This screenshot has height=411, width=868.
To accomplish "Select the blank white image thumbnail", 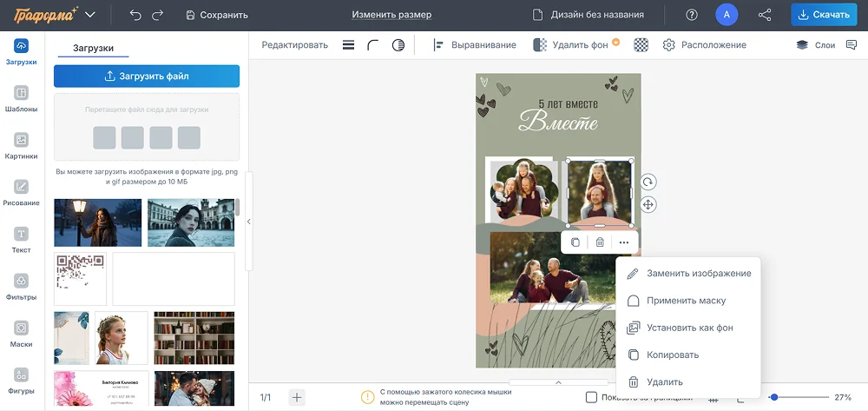I will click(x=174, y=279).
